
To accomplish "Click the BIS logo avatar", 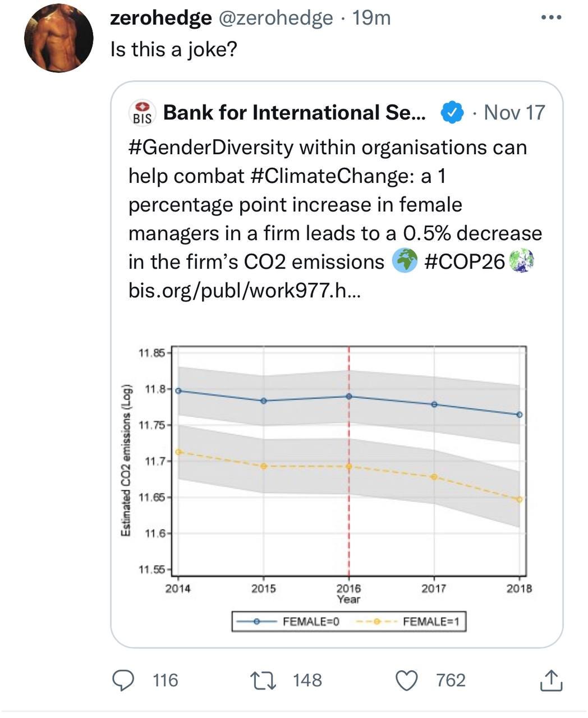I will [143, 113].
